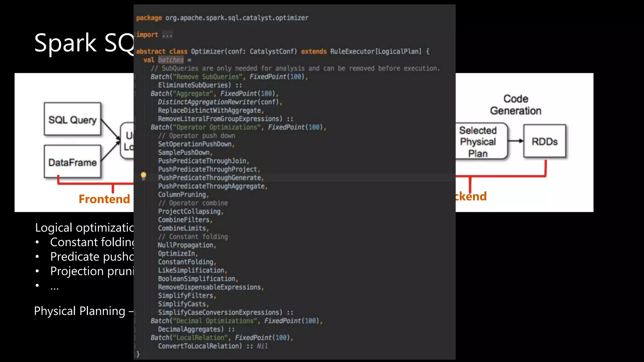Image resolution: width=644 pixels, height=362 pixels.
Task: Click the 'SubQueries are only needed' comment
Action: [x=295, y=69]
